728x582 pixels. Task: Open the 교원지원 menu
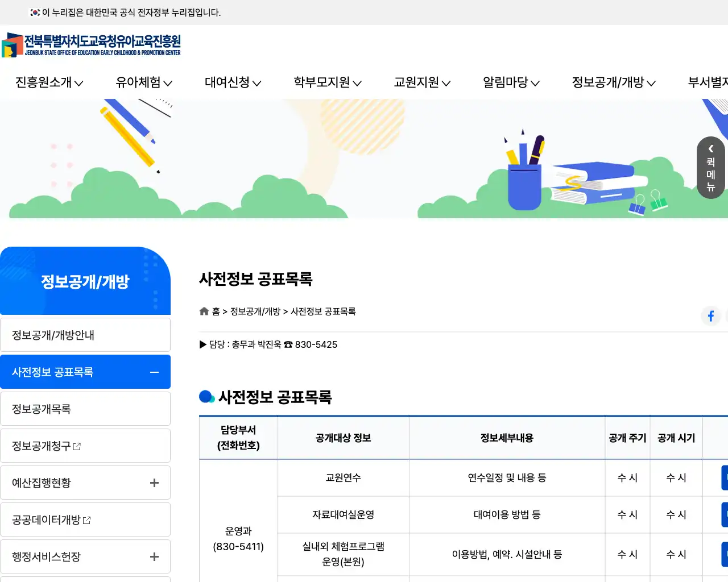pos(421,82)
